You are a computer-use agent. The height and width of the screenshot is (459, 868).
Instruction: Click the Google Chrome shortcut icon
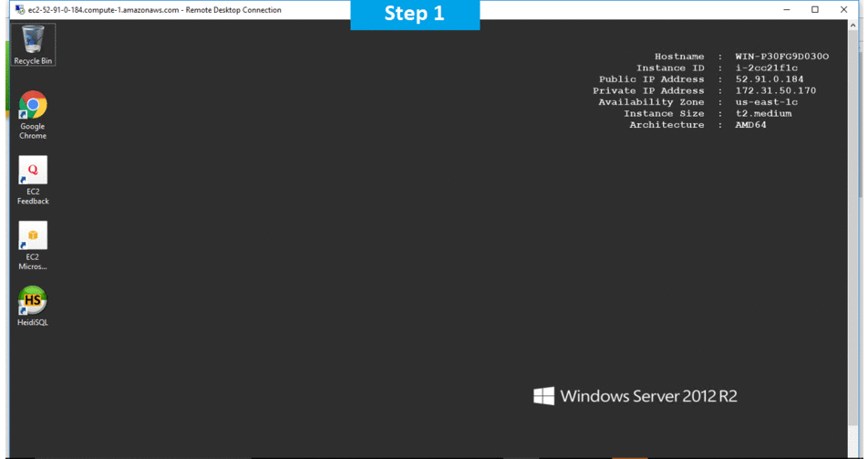tap(33, 105)
